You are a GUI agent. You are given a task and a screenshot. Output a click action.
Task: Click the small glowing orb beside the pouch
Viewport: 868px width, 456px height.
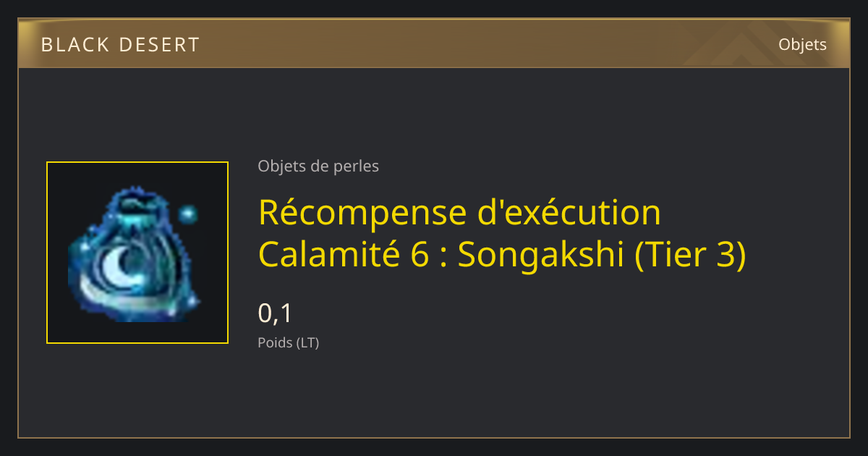187,214
